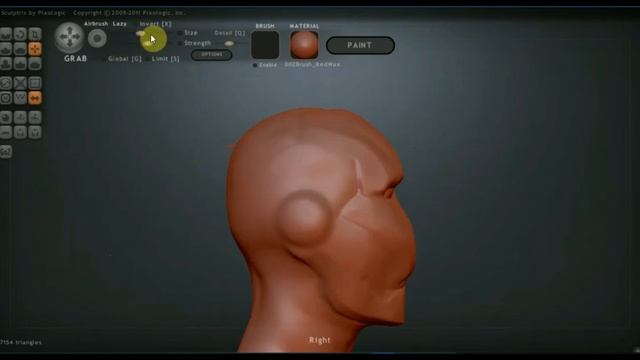640x360 pixels.
Task: Activate the Mask tool icon
Action: (x=6, y=98)
